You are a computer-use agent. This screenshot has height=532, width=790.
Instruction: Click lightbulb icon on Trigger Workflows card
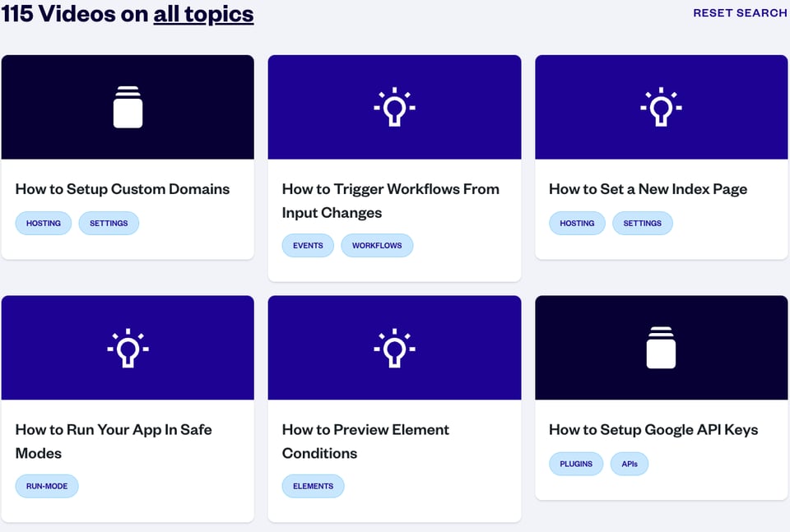coord(394,107)
